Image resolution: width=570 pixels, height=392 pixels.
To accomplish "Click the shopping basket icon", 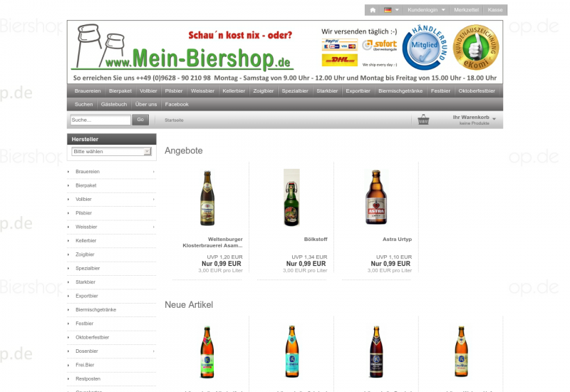I will [423, 120].
